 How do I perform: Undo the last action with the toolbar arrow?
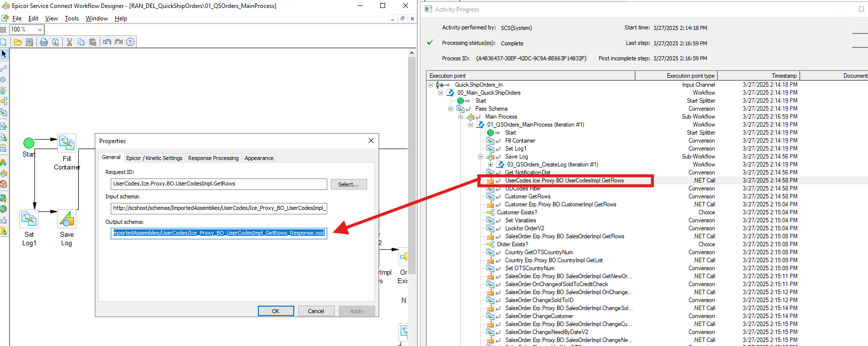point(107,42)
